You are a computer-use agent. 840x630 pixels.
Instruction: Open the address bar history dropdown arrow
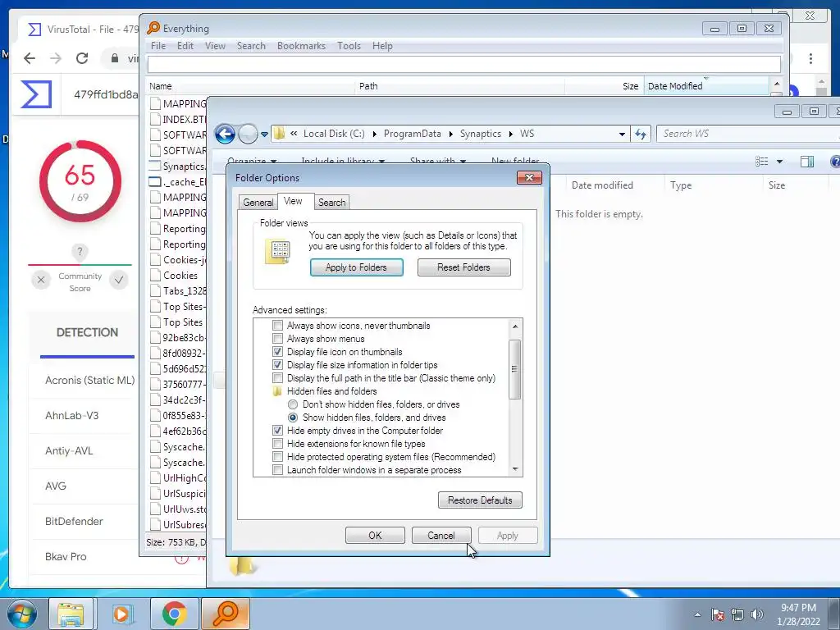pyautogui.click(x=622, y=134)
